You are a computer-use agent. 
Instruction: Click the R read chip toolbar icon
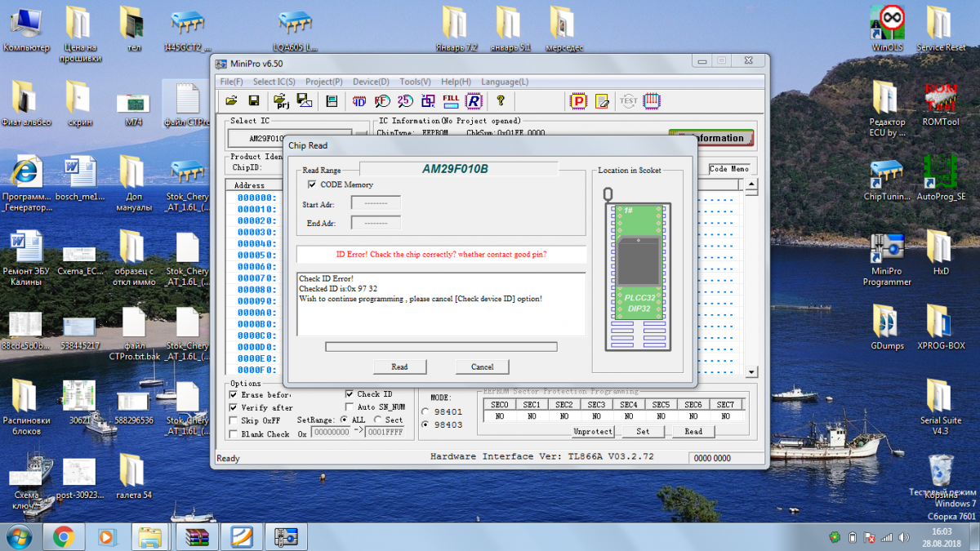pyautogui.click(x=473, y=100)
